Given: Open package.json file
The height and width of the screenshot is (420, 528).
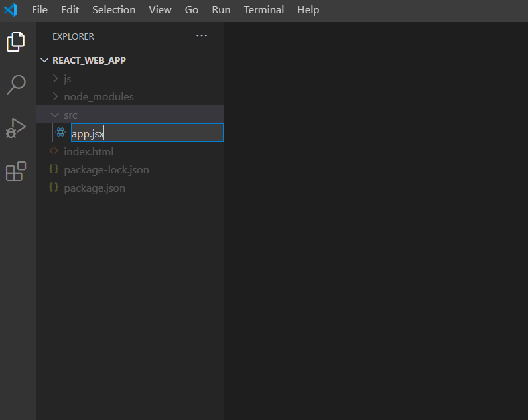Looking at the screenshot, I should point(95,188).
